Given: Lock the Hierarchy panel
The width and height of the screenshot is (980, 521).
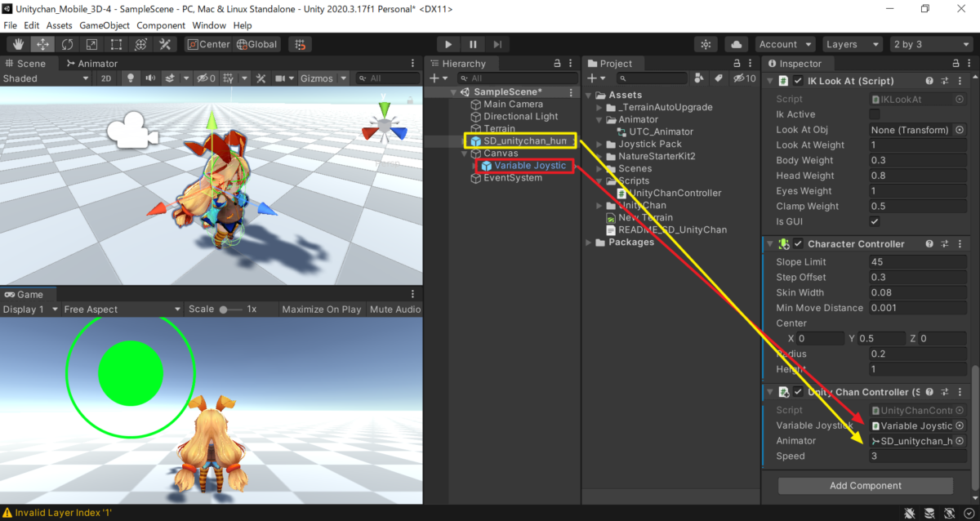Looking at the screenshot, I should coord(558,64).
